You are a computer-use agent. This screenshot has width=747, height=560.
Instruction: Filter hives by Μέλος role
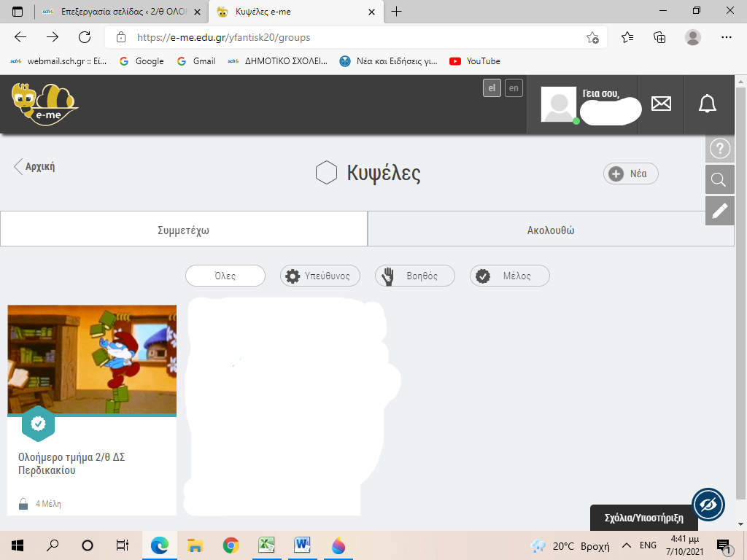tap(509, 276)
